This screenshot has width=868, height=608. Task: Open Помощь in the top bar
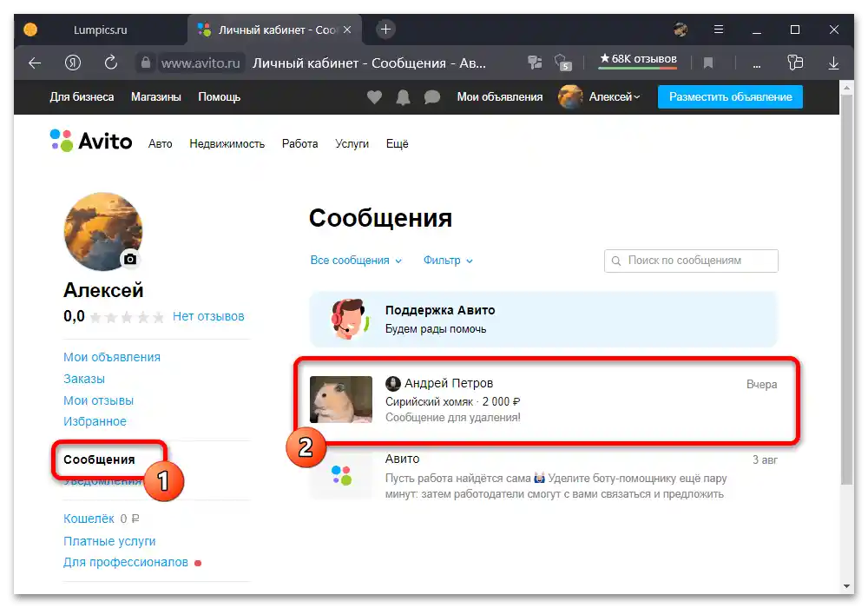220,97
